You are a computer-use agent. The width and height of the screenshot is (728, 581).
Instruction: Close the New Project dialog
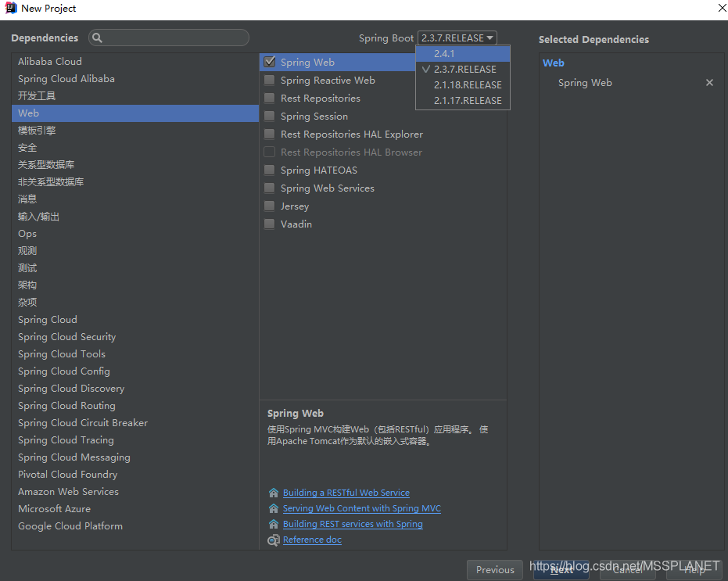[722, 8]
